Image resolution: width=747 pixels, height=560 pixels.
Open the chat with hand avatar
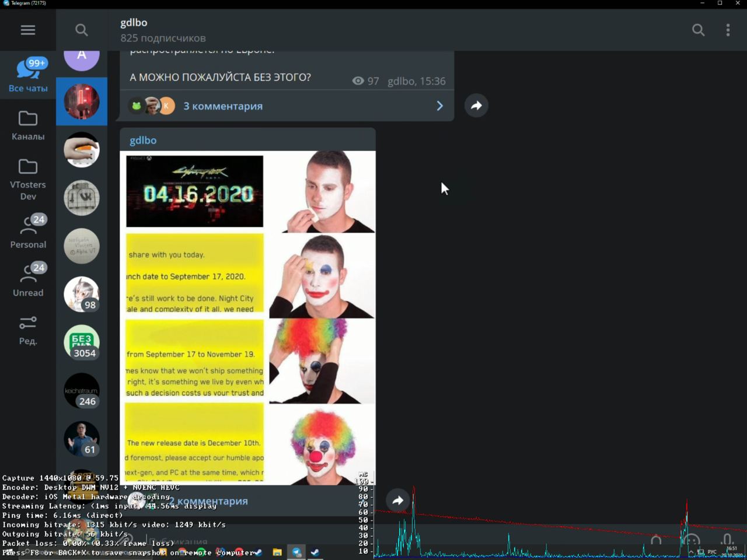[82, 150]
